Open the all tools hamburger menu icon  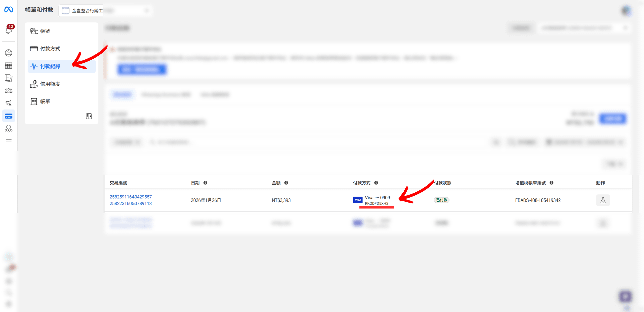pos(9,142)
